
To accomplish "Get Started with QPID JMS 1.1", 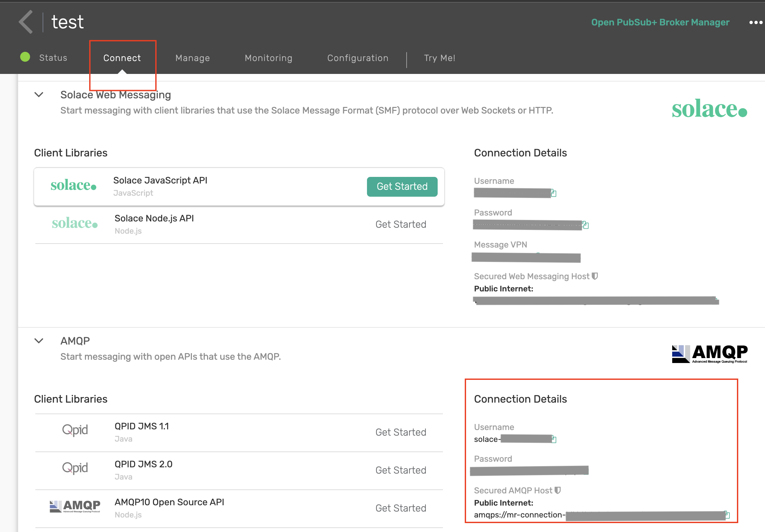I will click(401, 432).
